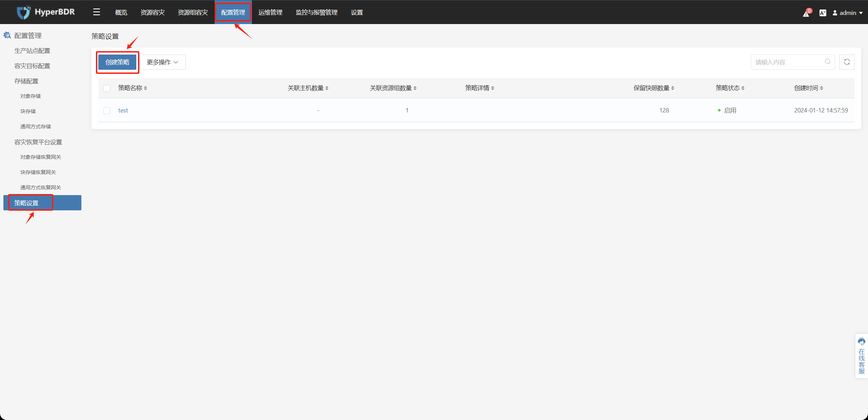Image resolution: width=868 pixels, height=420 pixels.
Task: Toggle the hamburger sidebar menu icon
Action: 97,12
